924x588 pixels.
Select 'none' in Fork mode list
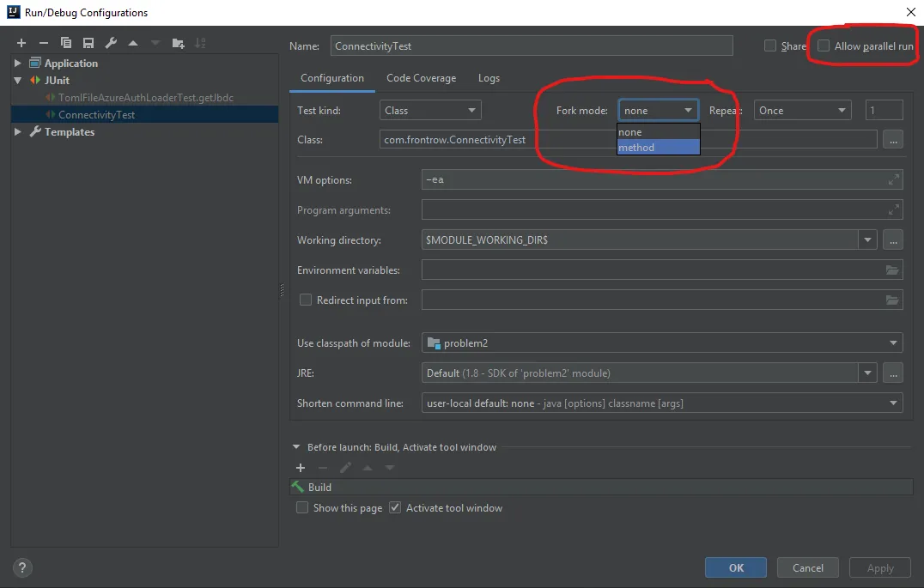(659, 132)
